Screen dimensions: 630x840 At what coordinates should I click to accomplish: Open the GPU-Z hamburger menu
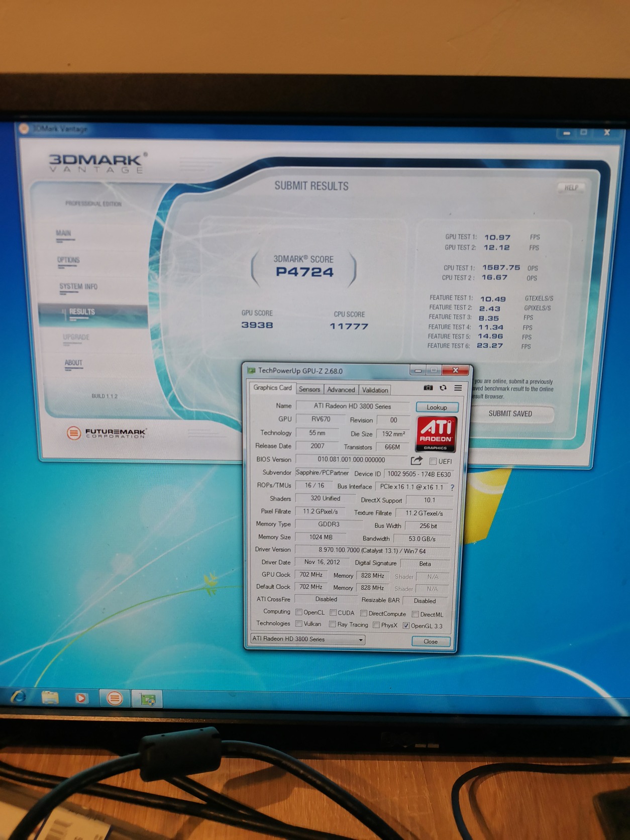pyautogui.click(x=458, y=388)
